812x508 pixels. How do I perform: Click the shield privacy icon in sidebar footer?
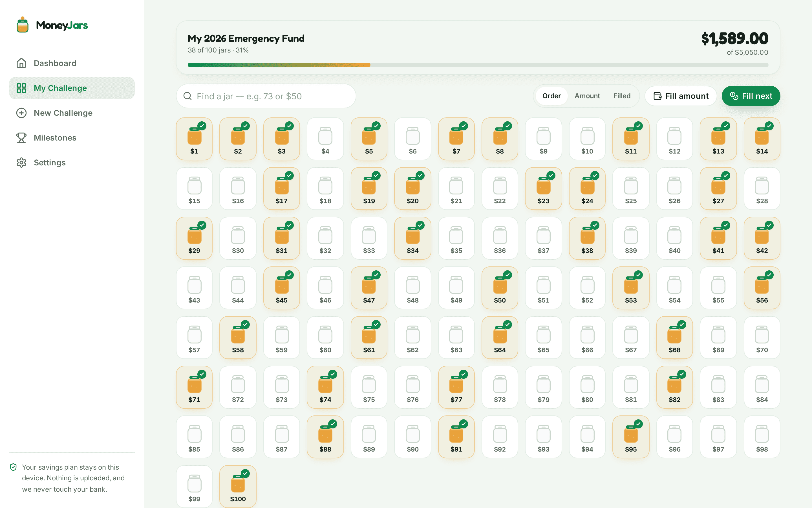pos(14,467)
